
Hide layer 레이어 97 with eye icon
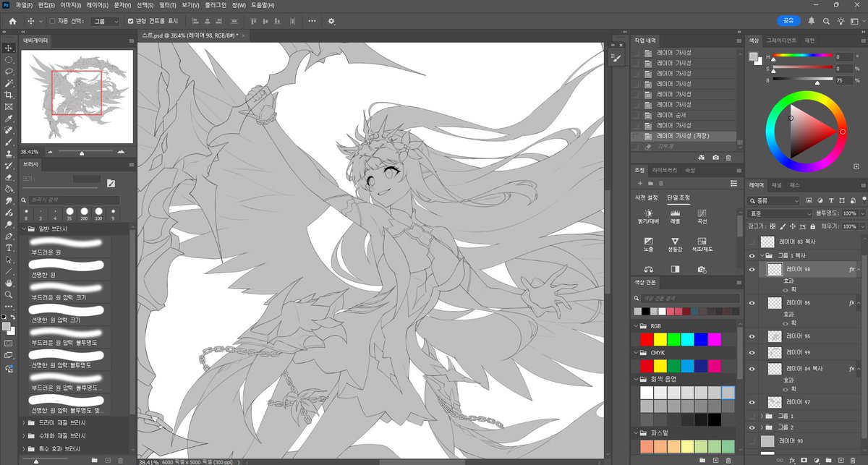tap(752, 402)
